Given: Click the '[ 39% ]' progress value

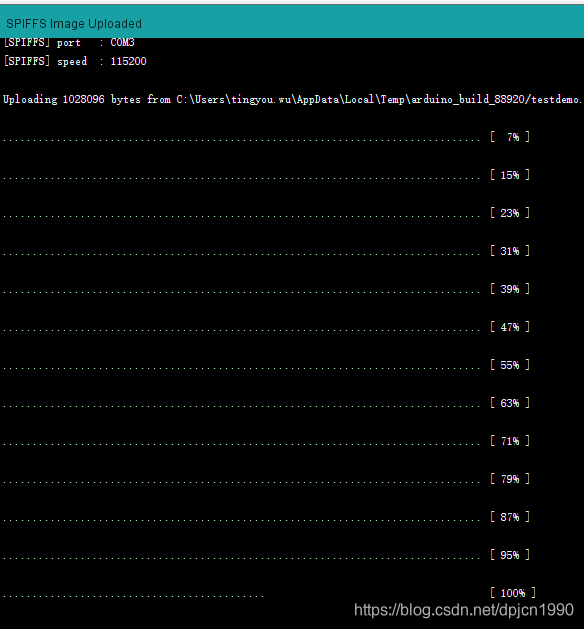Looking at the screenshot, I should click(x=510, y=289).
